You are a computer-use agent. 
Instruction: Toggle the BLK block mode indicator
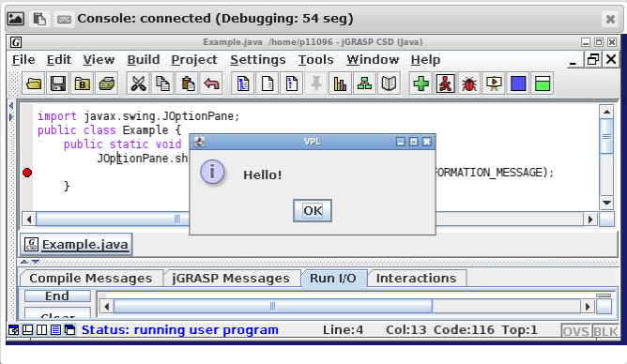point(605,331)
